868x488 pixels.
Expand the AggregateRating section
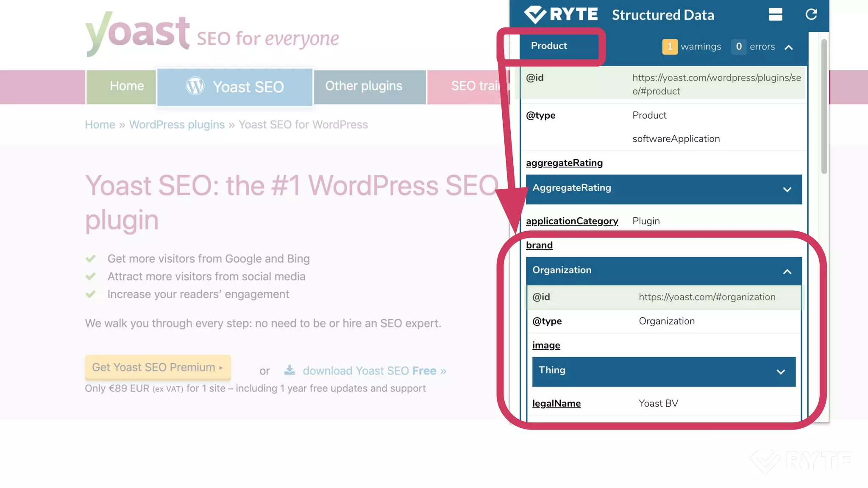[787, 189]
